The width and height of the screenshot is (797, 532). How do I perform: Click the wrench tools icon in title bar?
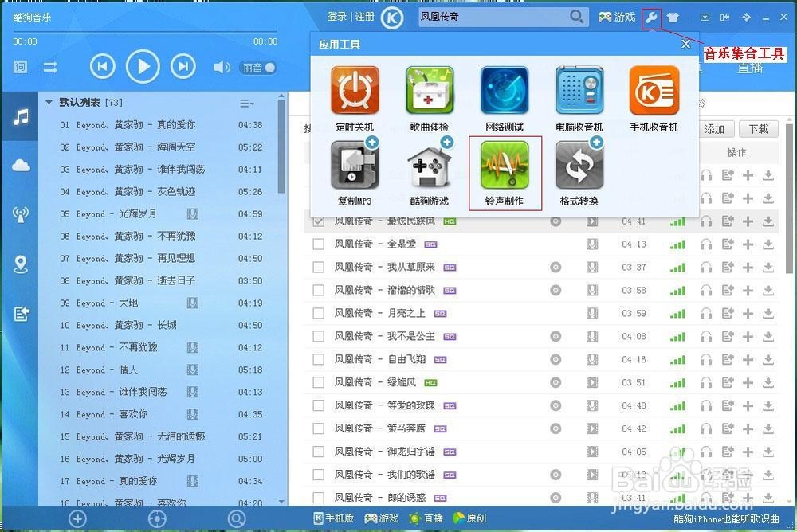click(x=652, y=17)
